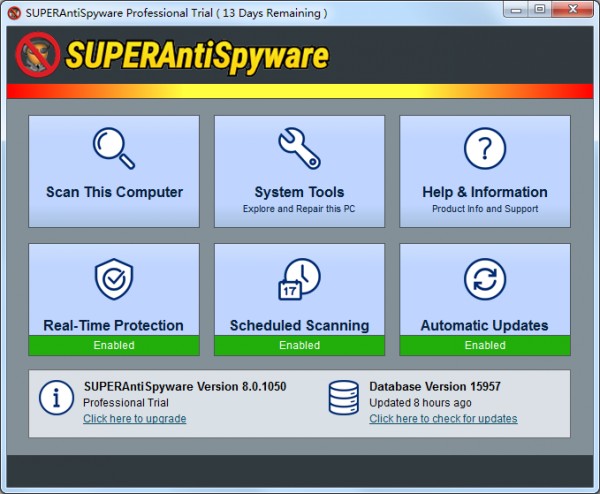This screenshot has height=494, width=600.
Task: Click the window title text with days remaining
Action: 176,13
